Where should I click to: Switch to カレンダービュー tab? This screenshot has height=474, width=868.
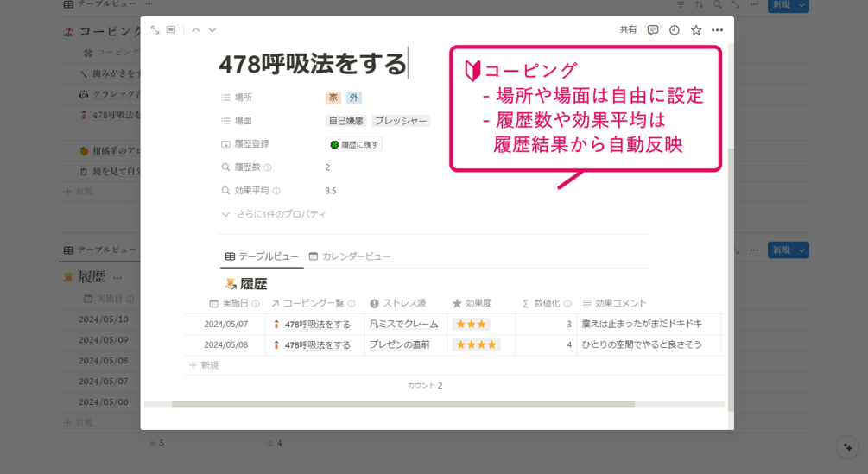(x=350, y=256)
